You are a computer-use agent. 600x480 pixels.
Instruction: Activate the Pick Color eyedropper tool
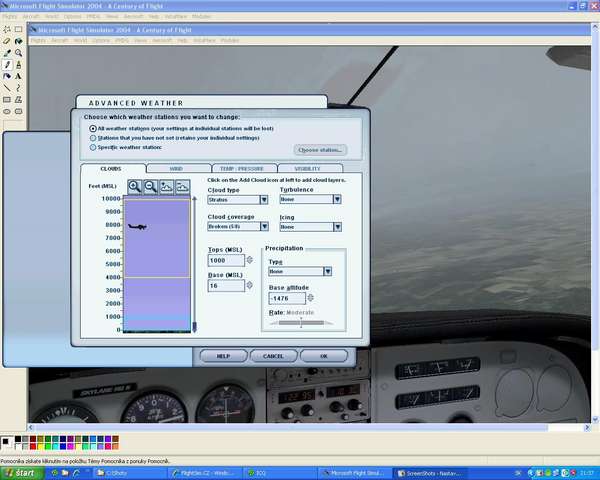coord(7,53)
